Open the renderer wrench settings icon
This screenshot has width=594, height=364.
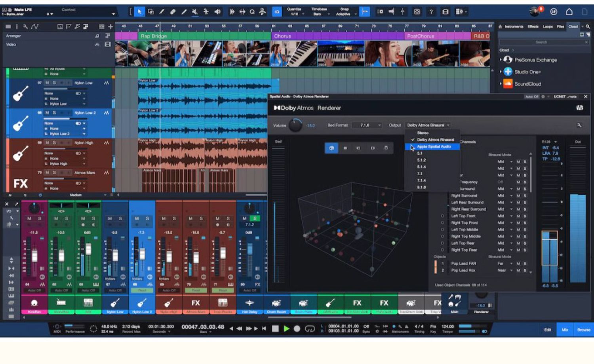pyautogui.click(x=579, y=125)
